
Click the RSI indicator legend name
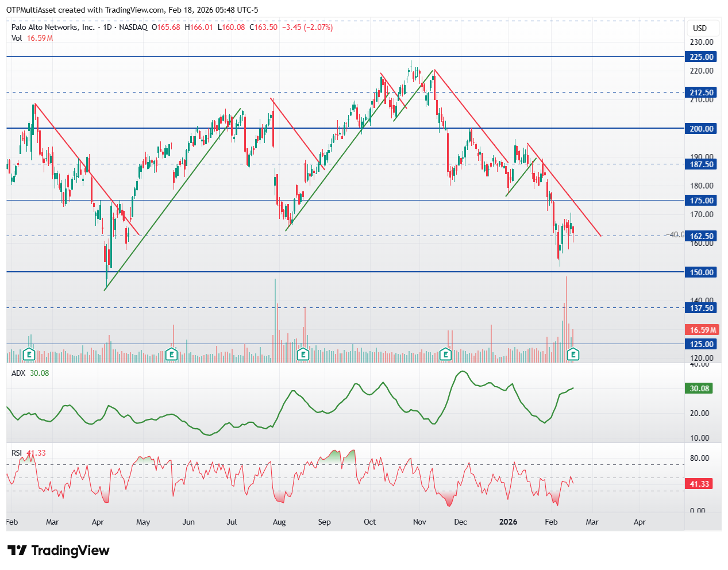point(17,453)
